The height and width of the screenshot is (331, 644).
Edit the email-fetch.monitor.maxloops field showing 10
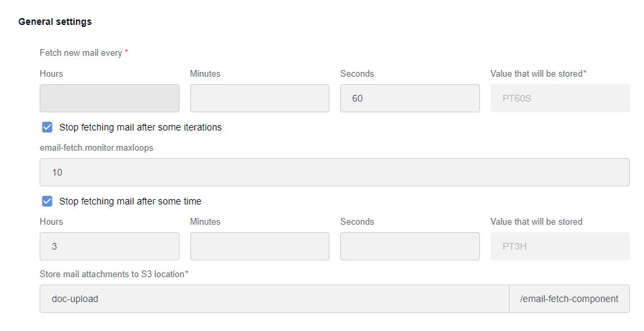(335, 172)
